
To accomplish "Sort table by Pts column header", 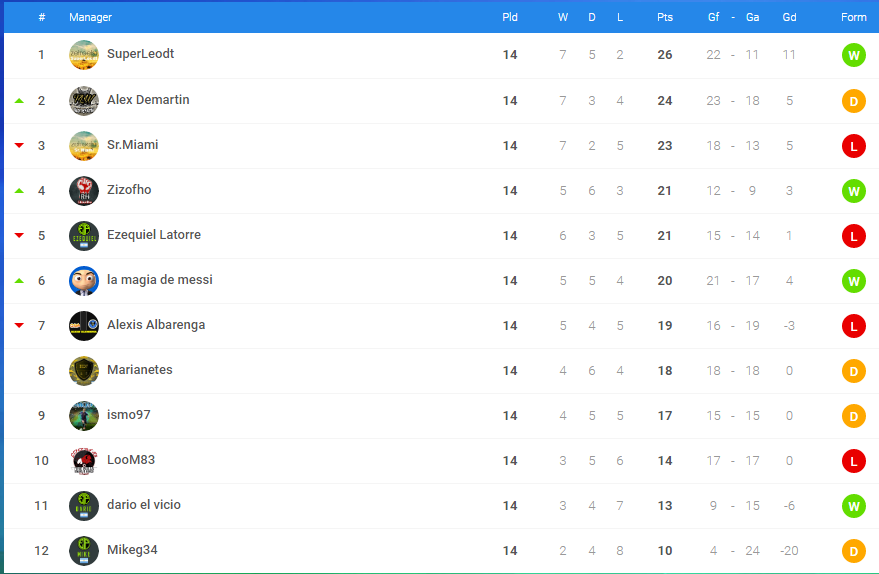I will pos(665,17).
